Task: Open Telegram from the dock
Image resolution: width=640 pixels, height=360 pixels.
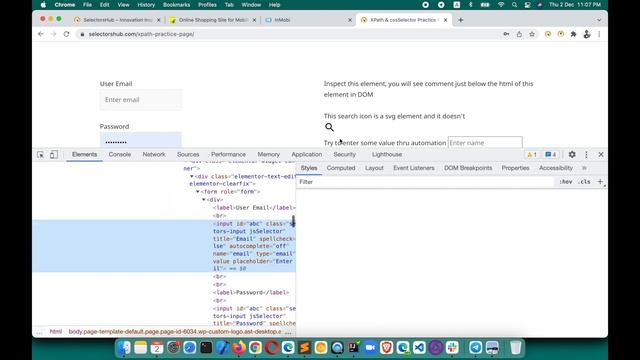Action: 475,347
